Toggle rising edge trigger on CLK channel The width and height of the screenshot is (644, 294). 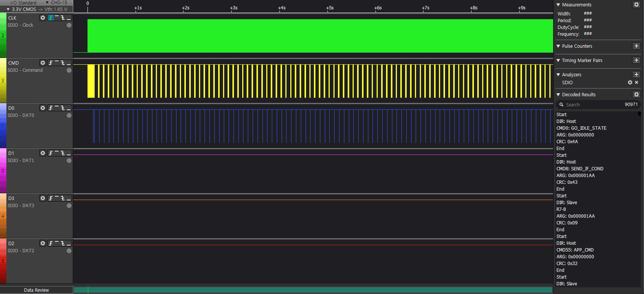(51, 18)
